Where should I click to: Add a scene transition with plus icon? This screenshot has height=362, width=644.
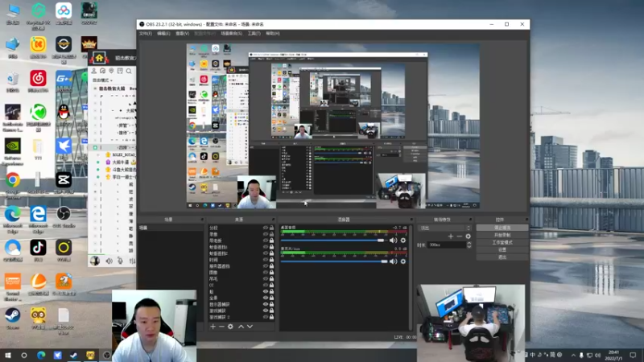click(x=451, y=237)
